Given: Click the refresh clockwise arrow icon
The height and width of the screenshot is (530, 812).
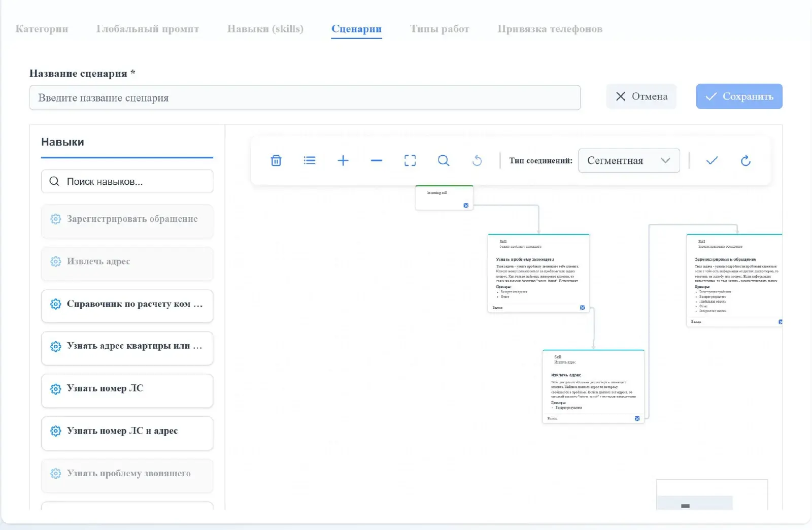Looking at the screenshot, I should (746, 160).
